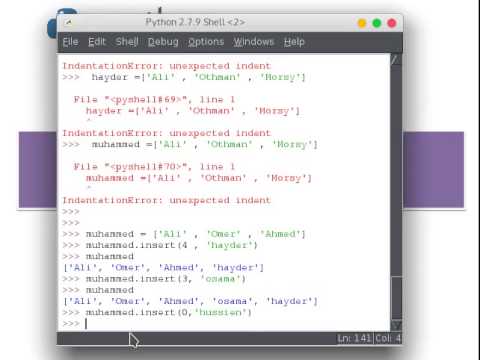Viewport: 480px width, 360px height.
Task: Click the first IndentationError message line
Action: pyautogui.click(x=167, y=66)
